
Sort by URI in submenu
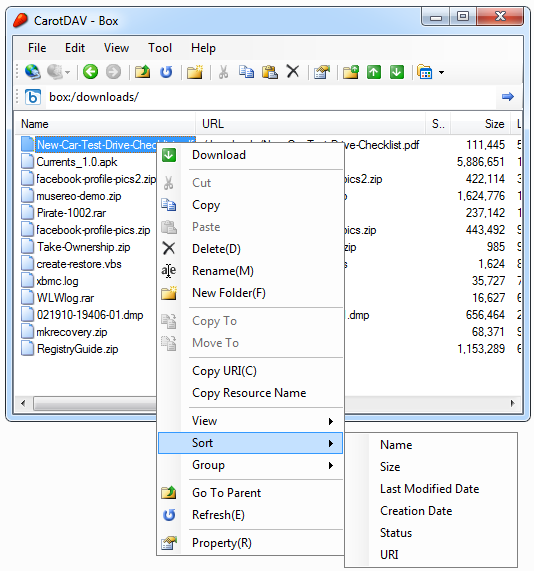(431, 555)
